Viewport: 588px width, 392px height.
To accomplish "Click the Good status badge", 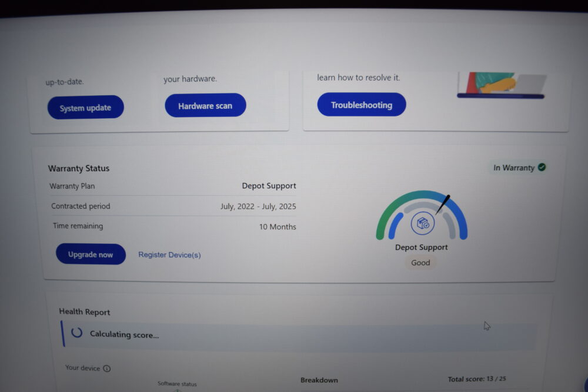I will click(420, 263).
